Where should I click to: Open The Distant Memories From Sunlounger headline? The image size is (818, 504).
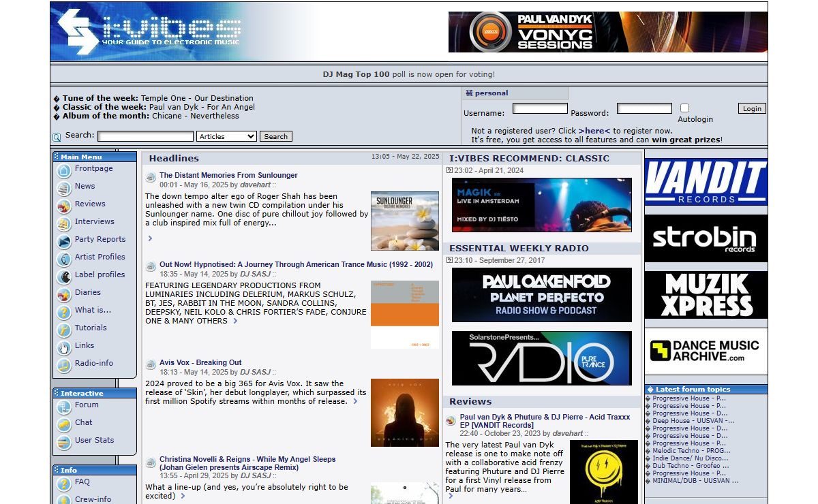tap(228, 175)
